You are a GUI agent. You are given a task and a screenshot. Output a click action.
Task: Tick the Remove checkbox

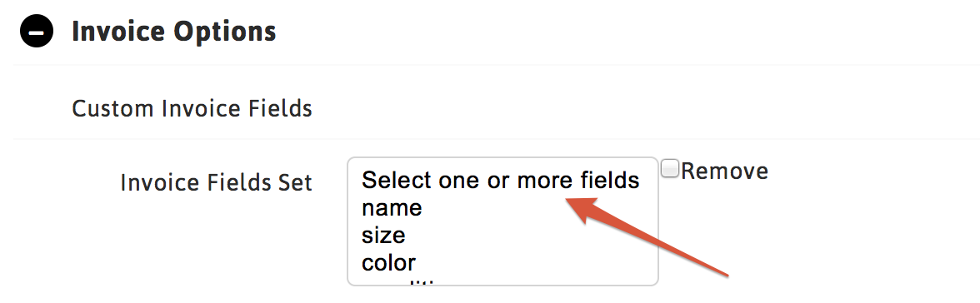pyautogui.click(x=670, y=169)
